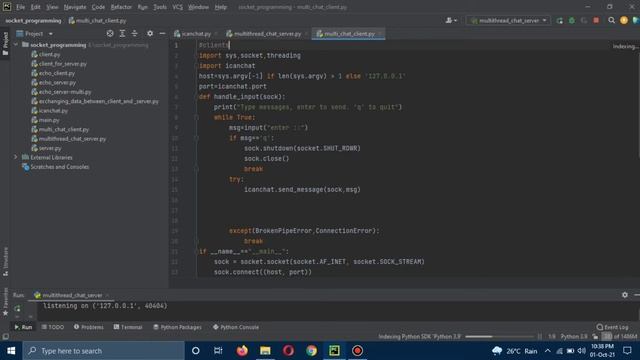Open Project panel settings gear
This screenshot has width=640, height=360.
click(x=150, y=33)
